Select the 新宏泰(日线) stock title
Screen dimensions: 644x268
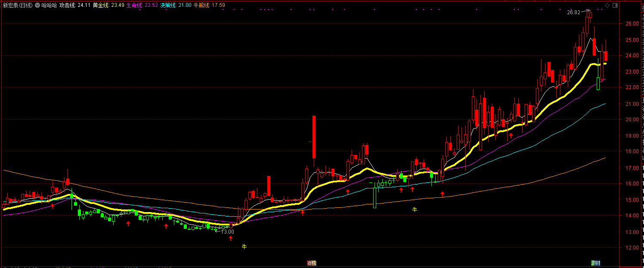click(18, 5)
